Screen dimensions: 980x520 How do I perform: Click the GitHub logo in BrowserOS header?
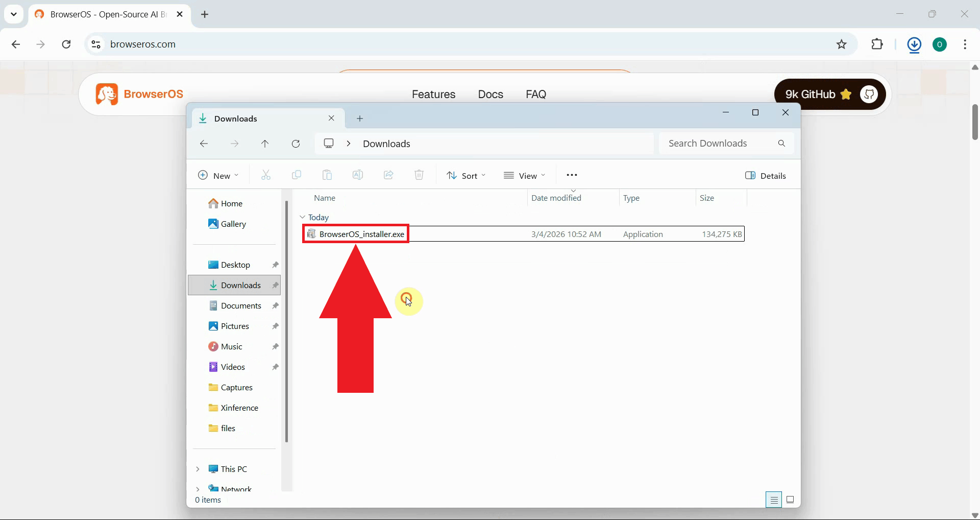coord(869,94)
